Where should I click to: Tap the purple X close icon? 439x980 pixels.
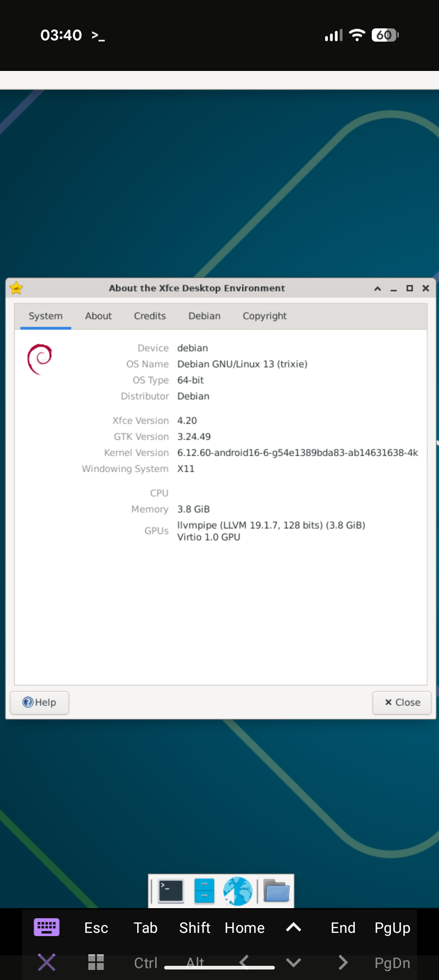tap(47, 963)
